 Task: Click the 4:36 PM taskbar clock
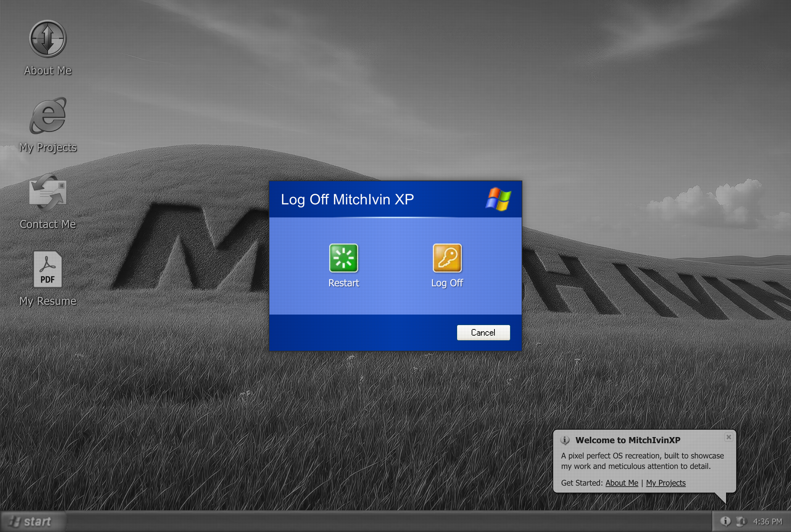pyautogui.click(x=767, y=521)
